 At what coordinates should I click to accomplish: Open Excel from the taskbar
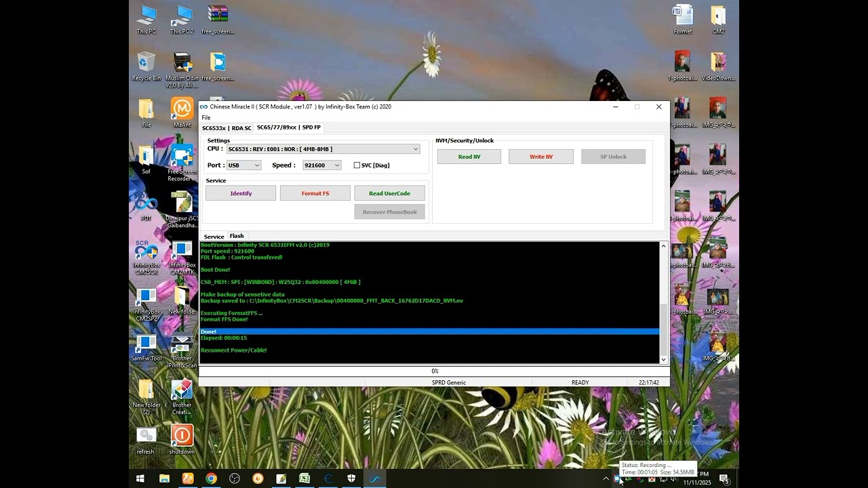[x=304, y=479]
